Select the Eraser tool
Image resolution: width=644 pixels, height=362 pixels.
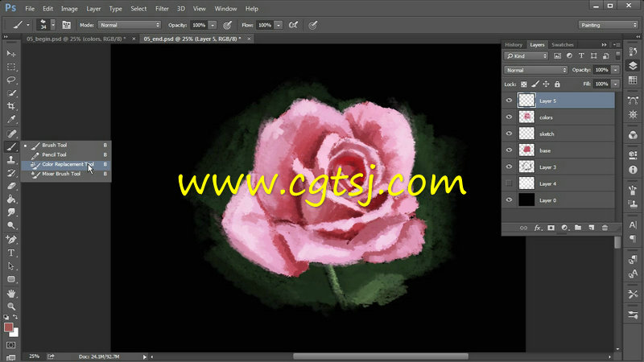11,186
